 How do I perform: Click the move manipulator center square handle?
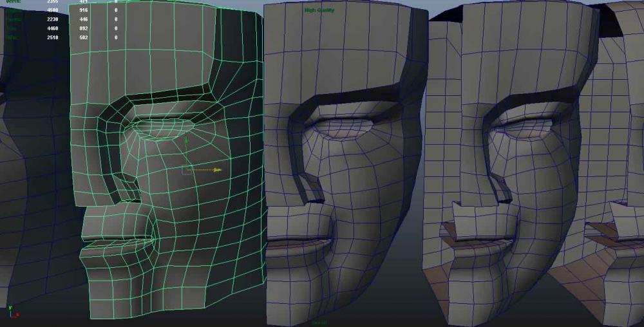[187, 170]
